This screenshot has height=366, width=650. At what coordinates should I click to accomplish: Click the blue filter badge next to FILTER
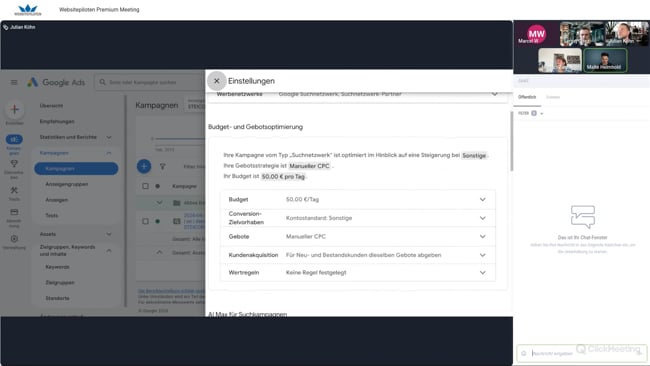pos(534,113)
